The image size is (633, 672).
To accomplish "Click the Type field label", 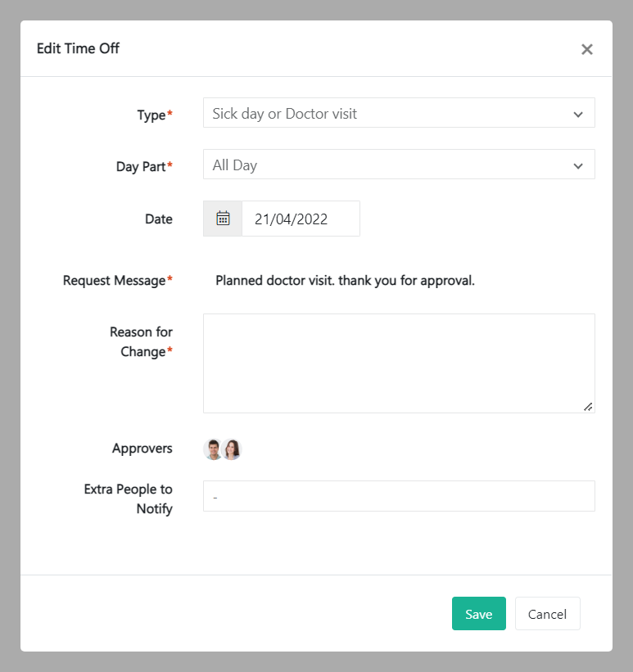I will click(151, 115).
